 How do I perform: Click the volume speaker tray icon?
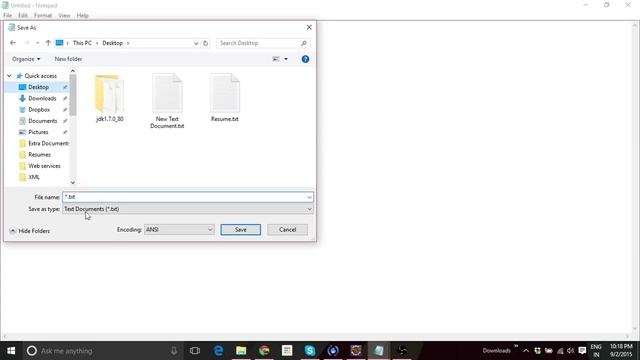570,351
